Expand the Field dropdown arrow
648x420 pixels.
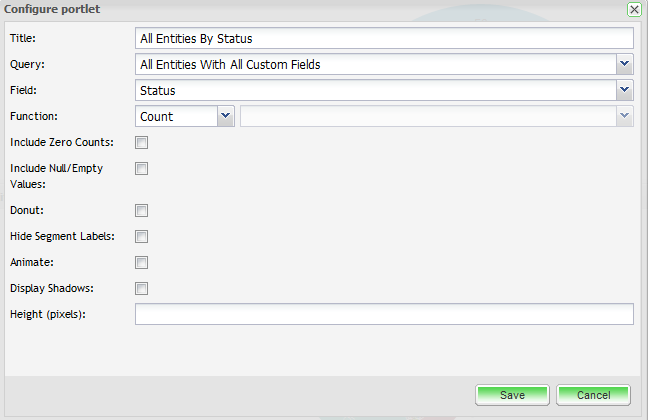tap(625, 90)
